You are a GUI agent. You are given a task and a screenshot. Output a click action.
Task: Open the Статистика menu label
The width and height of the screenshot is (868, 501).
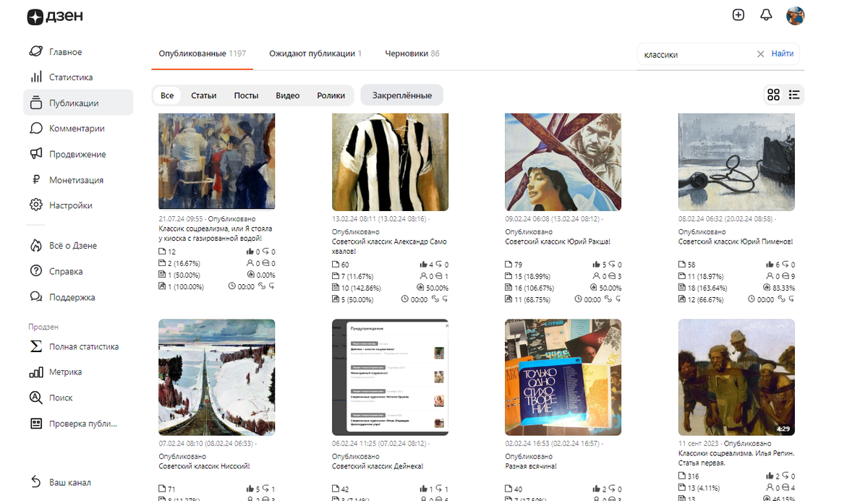pos(71,77)
